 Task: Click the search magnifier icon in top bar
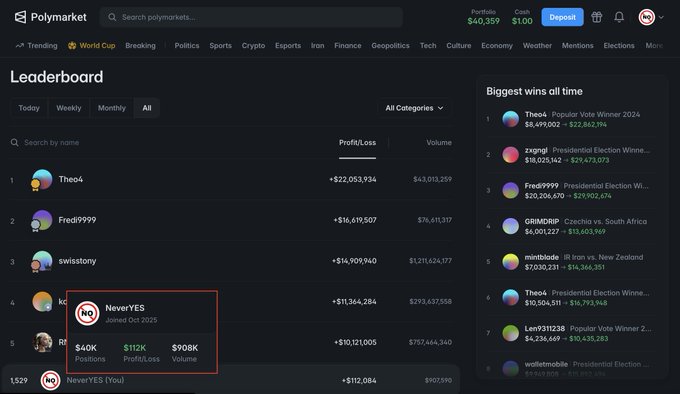pos(112,17)
